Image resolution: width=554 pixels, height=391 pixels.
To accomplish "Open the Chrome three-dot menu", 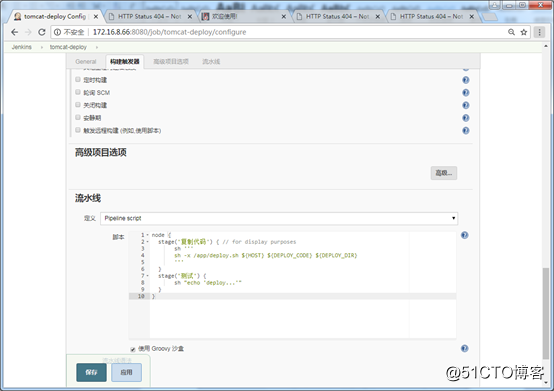I will 539,32.
